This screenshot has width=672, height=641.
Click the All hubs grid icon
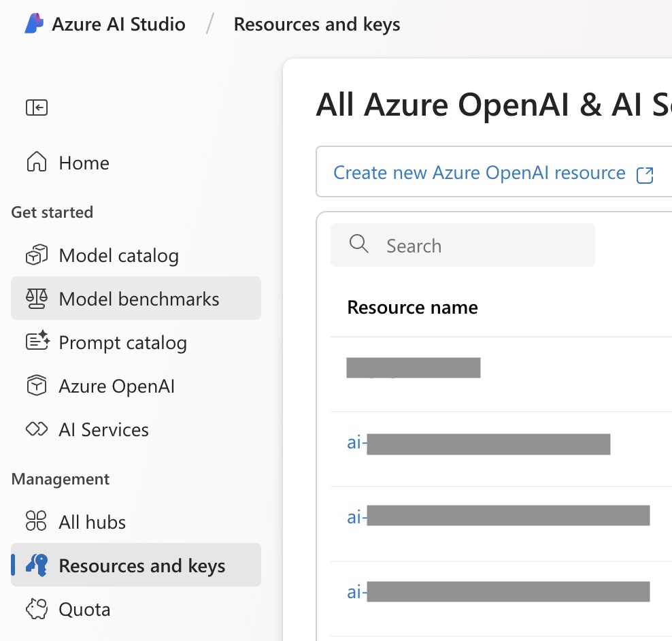point(37,522)
